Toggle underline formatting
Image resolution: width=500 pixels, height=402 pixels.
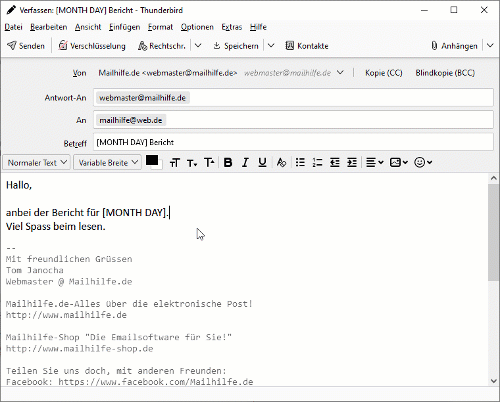(263, 163)
